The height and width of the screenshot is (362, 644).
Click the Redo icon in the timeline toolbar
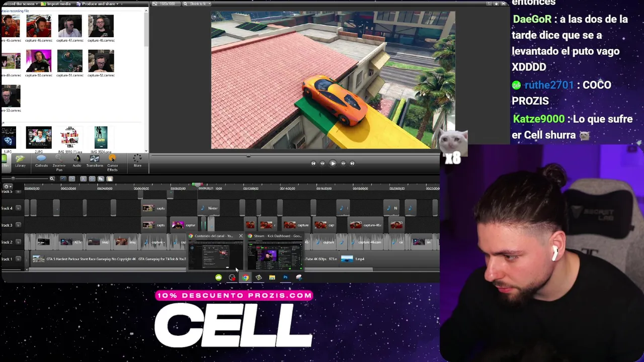(x=72, y=178)
